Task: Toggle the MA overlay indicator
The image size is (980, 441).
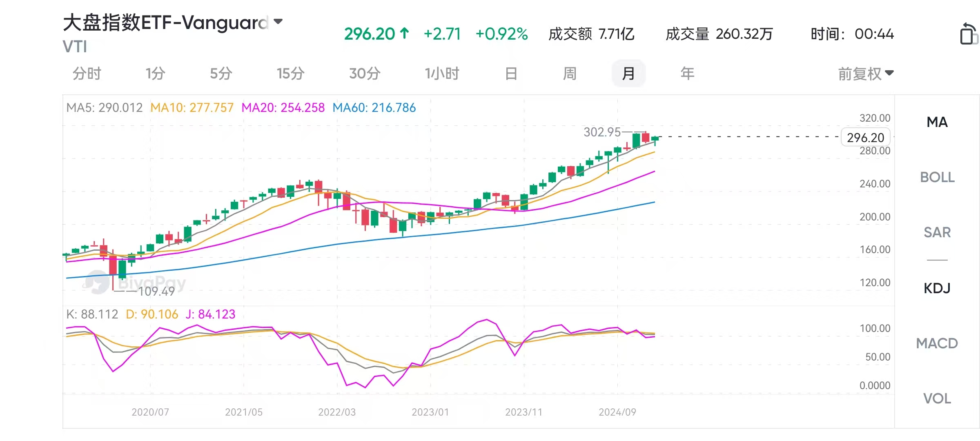Action: pos(937,122)
